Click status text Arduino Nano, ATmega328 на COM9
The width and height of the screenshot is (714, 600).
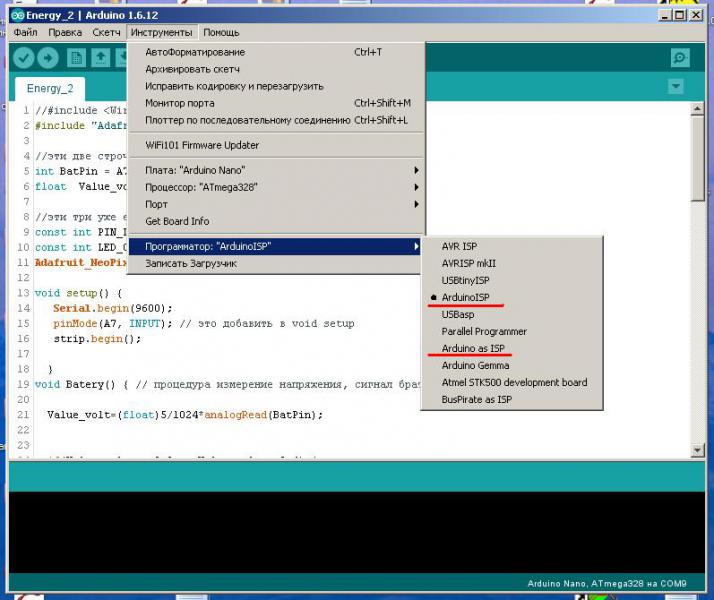(x=607, y=584)
